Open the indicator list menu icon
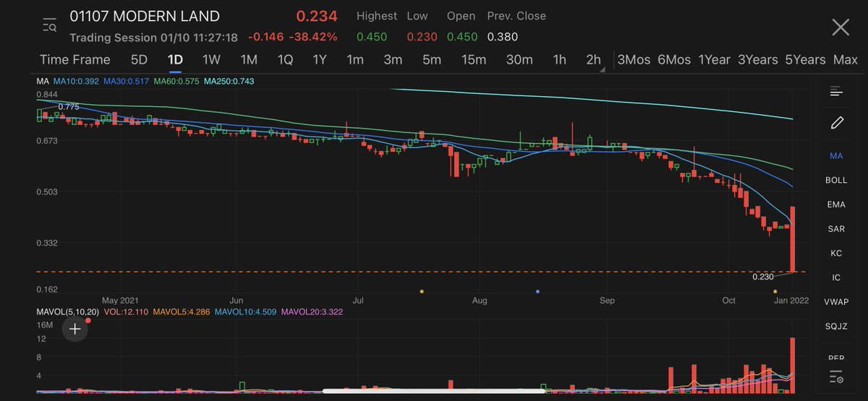This screenshot has height=401, width=868. 836,91
